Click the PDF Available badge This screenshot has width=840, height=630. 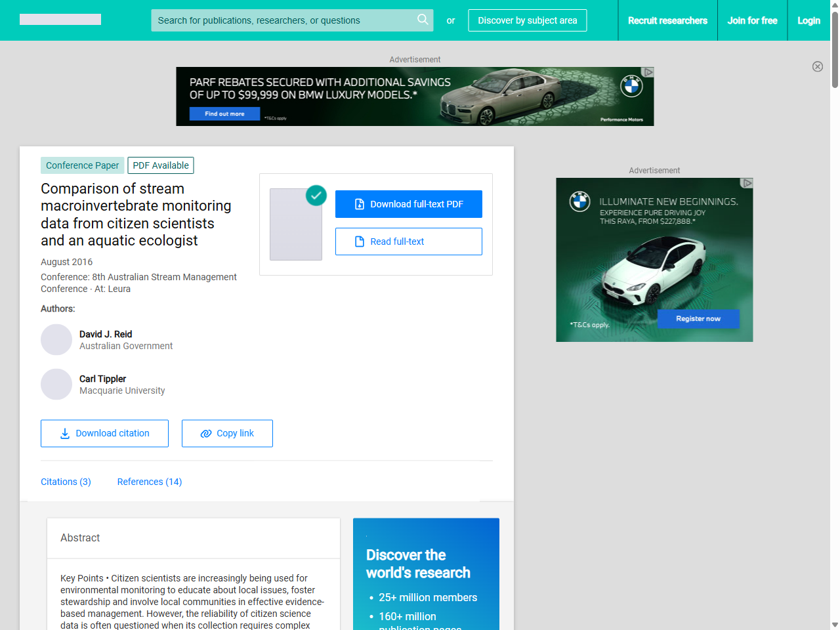pyautogui.click(x=161, y=165)
